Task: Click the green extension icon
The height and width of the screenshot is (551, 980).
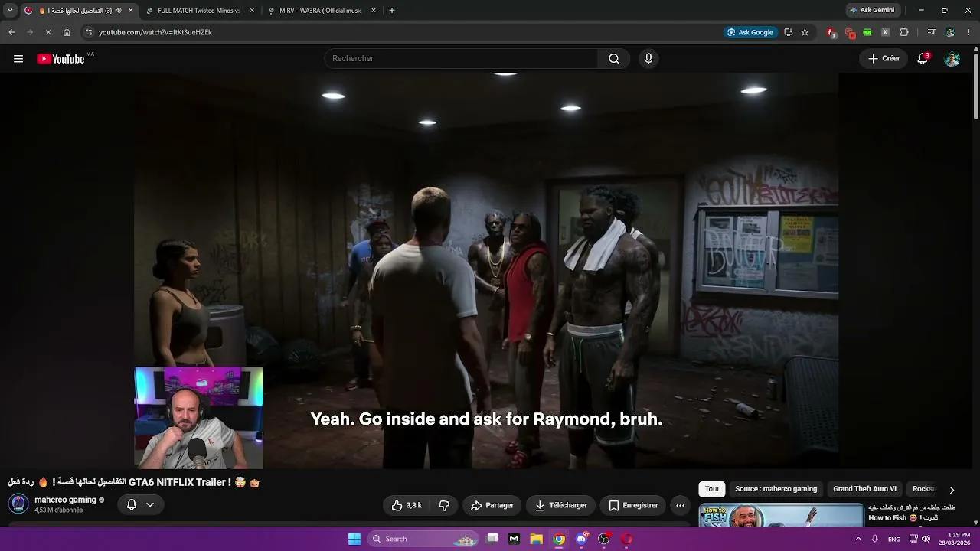Action: click(x=867, y=32)
